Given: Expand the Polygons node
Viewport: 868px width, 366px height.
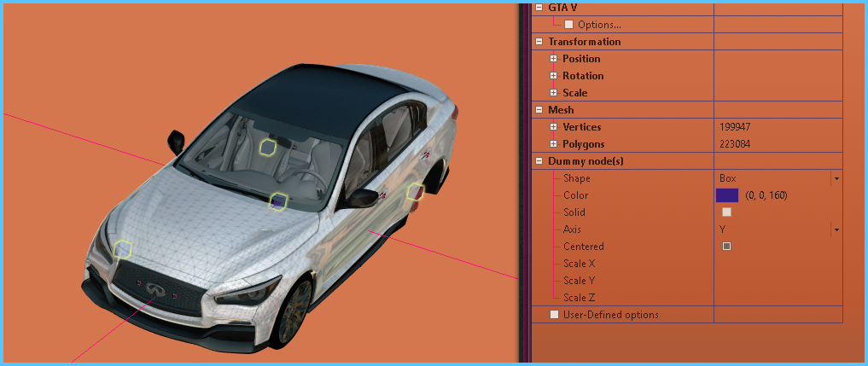Looking at the screenshot, I should click(553, 144).
